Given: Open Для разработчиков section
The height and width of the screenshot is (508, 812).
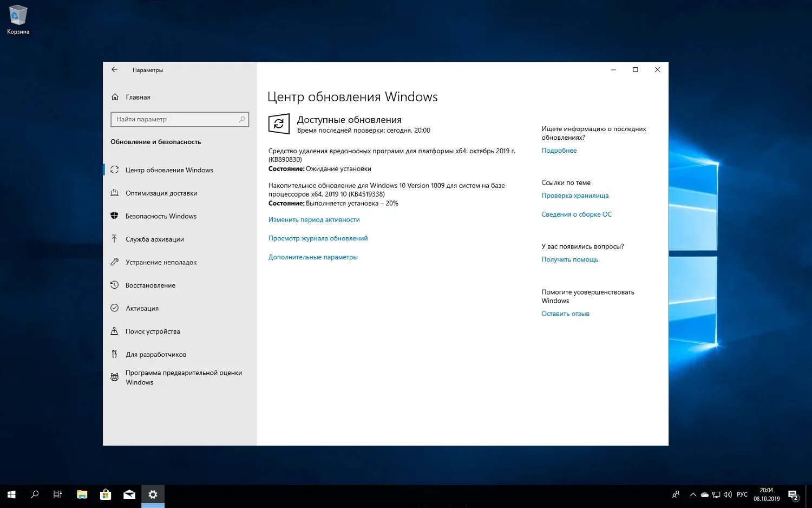Looking at the screenshot, I should pyautogui.click(x=155, y=355).
